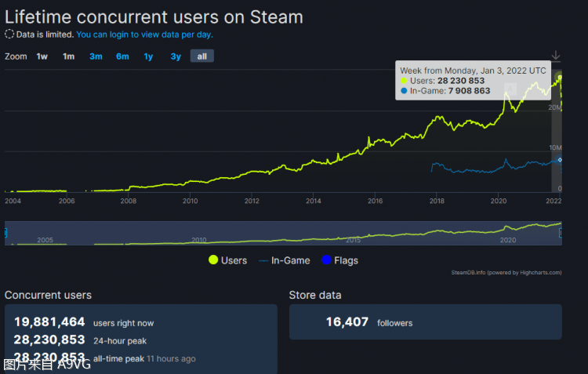Open the SteamDB.info credits link

point(506,273)
